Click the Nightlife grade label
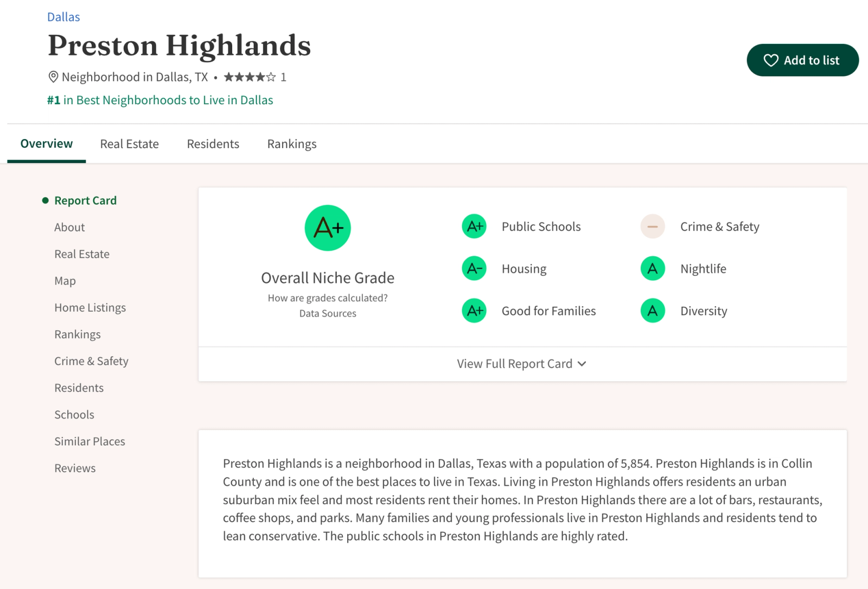 [x=703, y=269]
